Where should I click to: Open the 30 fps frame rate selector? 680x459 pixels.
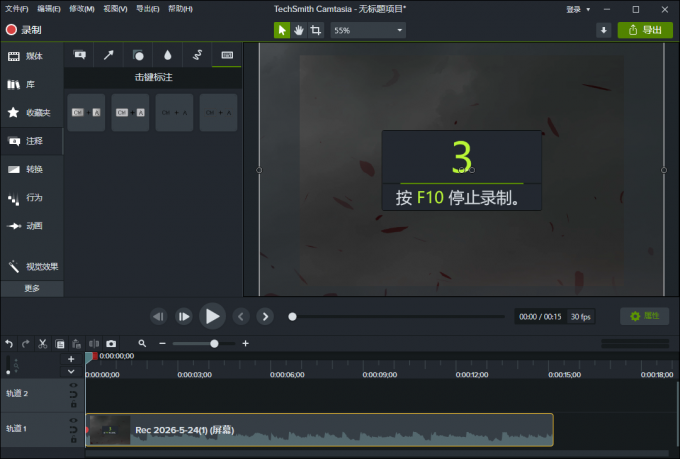click(581, 317)
